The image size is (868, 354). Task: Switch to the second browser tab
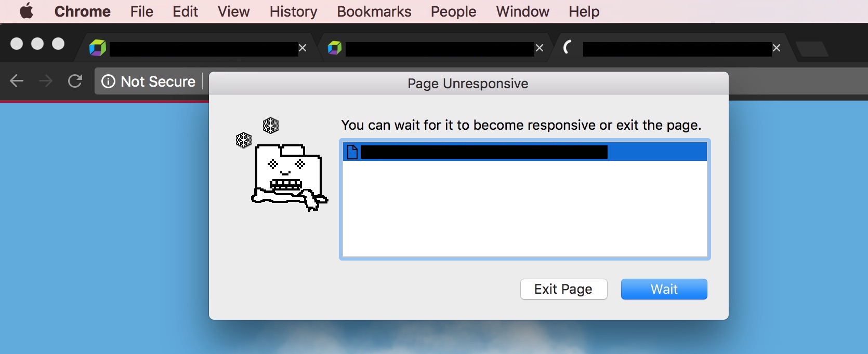point(436,48)
